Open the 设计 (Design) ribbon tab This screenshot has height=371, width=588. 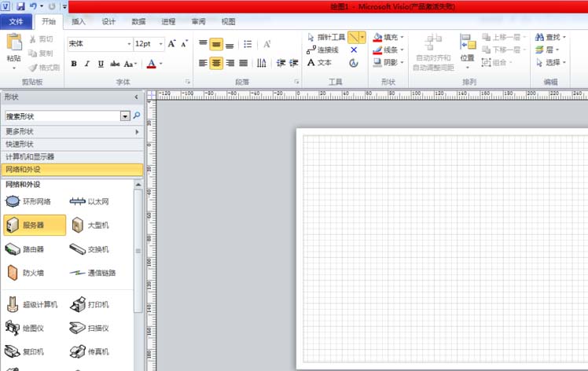point(108,21)
